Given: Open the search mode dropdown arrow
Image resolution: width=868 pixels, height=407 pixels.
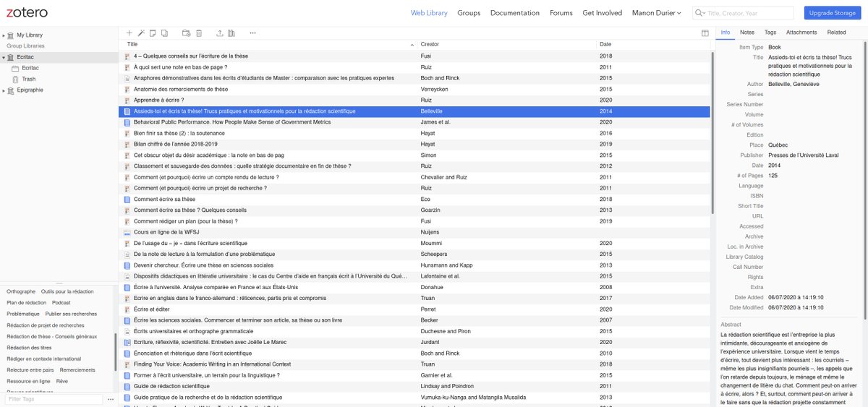Looking at the screenshot, I should tap(704, 14).
